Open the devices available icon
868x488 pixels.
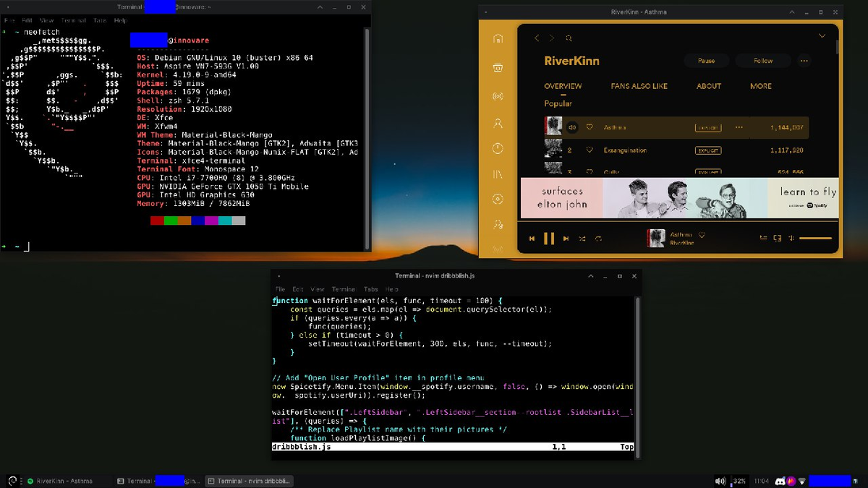pyautogui.click(x=778, y=238)
